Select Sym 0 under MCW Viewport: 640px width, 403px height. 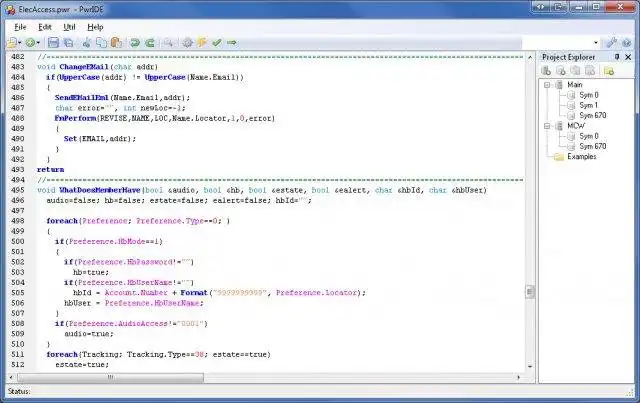[589, 136]
